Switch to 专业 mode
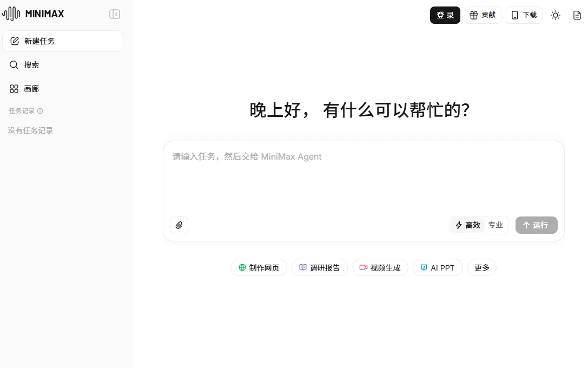Screen dimensions: 588x368 pos(495,225)
